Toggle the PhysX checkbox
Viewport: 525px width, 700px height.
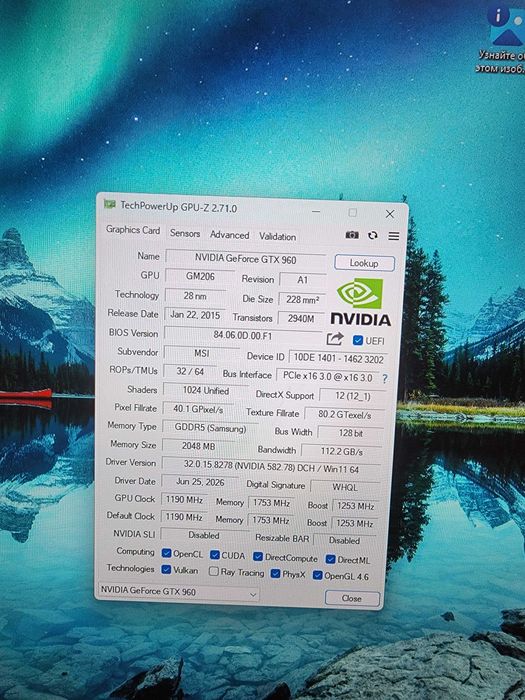275,574
